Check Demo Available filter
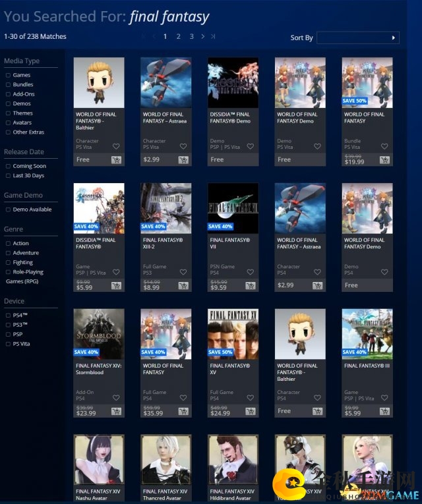Viewport: 422px width, 504px height. [x=9, y=210]
